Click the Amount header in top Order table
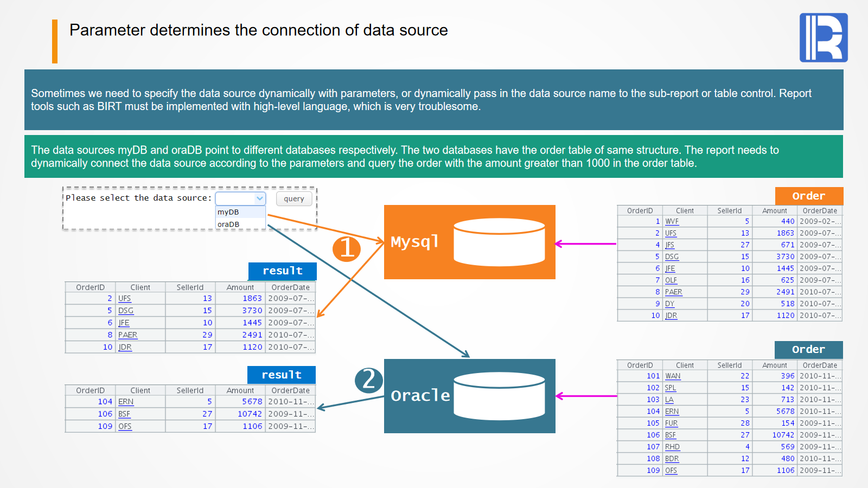The image size is (868, 488). [774, 211]
